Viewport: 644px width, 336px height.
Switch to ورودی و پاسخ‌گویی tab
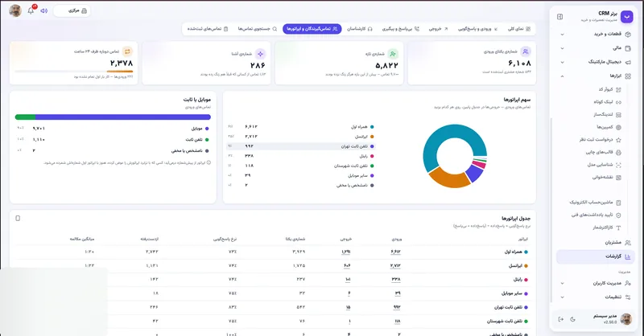tap(477, 29)
